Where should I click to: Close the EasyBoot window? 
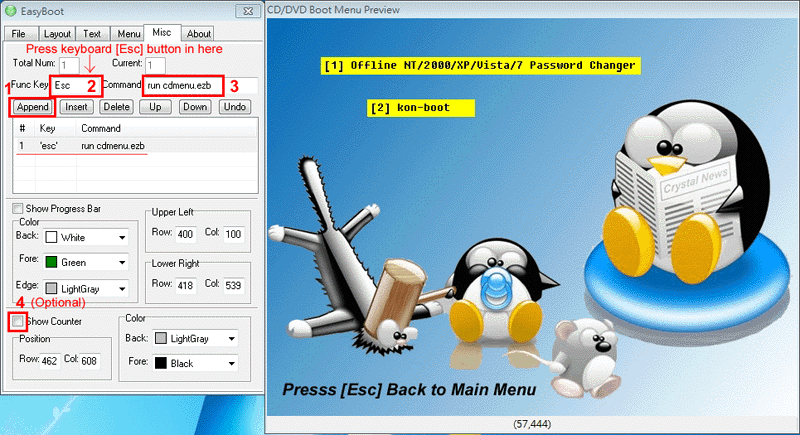(248, 11)
